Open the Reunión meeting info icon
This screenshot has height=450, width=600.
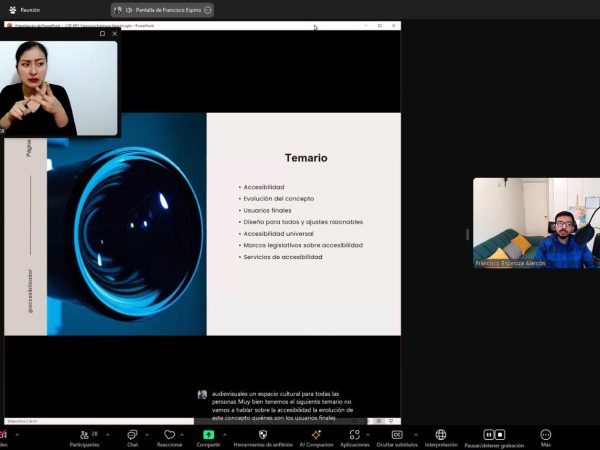(13, 10)
